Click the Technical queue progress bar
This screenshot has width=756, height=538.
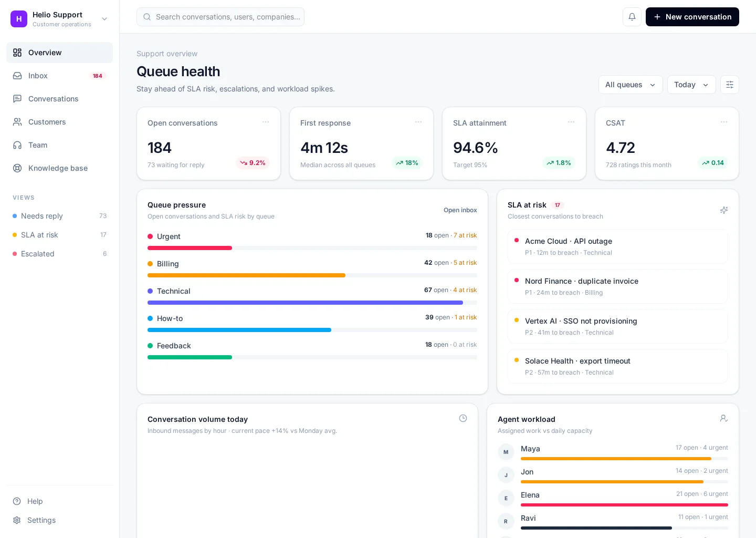[312, 303]
